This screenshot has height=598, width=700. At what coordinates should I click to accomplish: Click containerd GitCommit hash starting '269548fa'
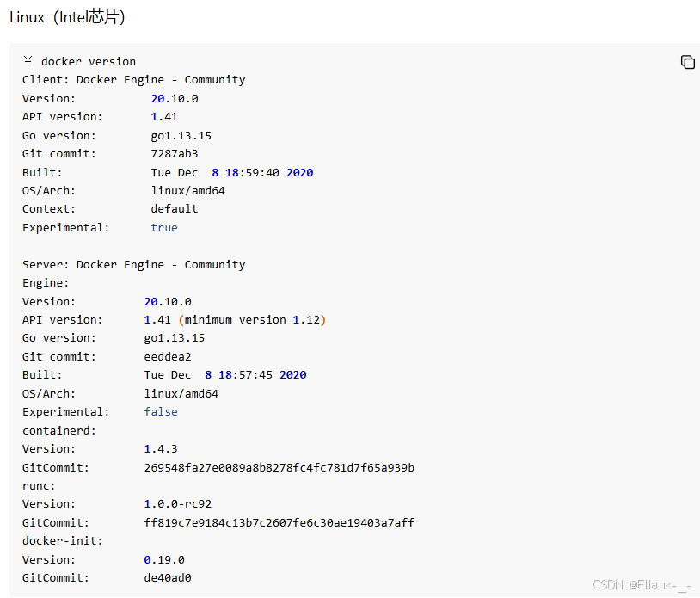(279, 468)
